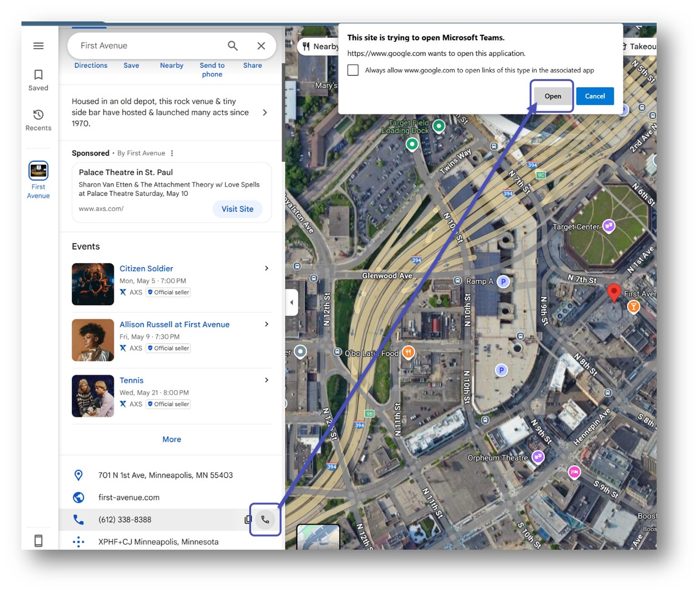The width and height of the screenshot is (700, 593).
Task: Click Open in the Teams dialog
Action: click(552, 96)
